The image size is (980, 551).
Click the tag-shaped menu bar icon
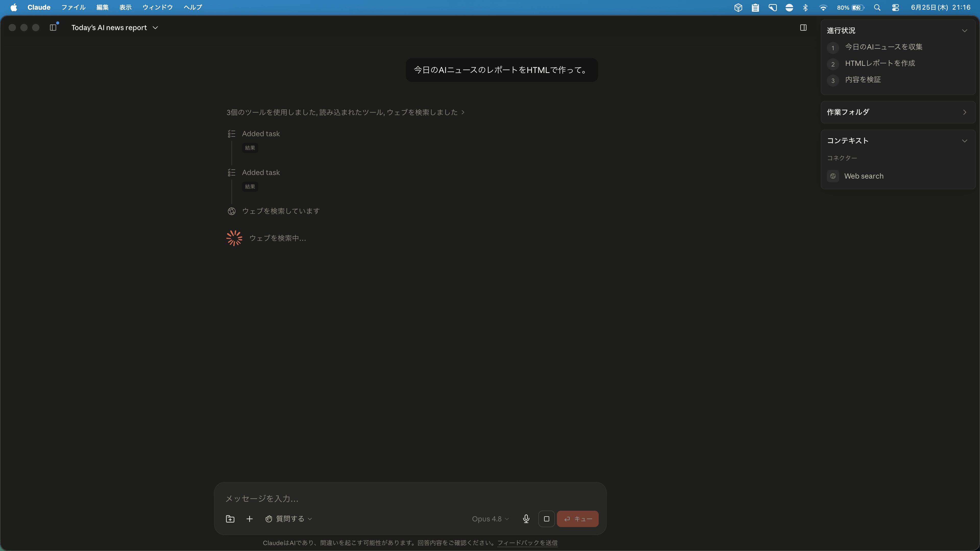[x=772, y=8]
